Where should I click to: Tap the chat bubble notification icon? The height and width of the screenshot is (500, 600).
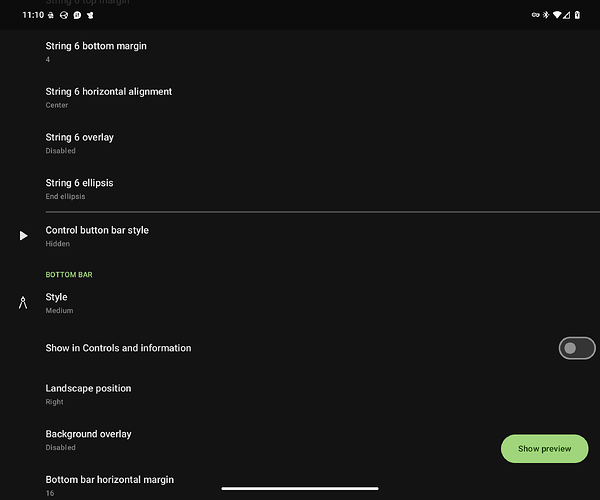click(77, 15)
